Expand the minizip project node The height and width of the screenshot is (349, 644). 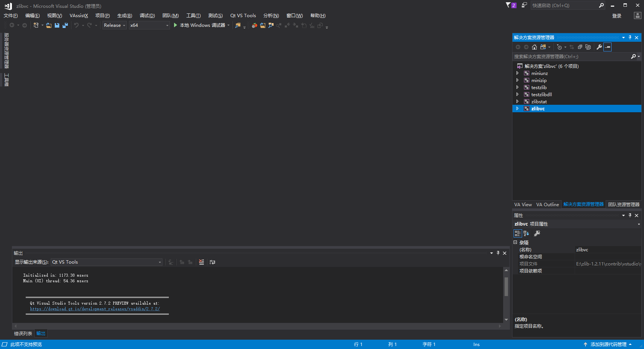tap(517, 80)
